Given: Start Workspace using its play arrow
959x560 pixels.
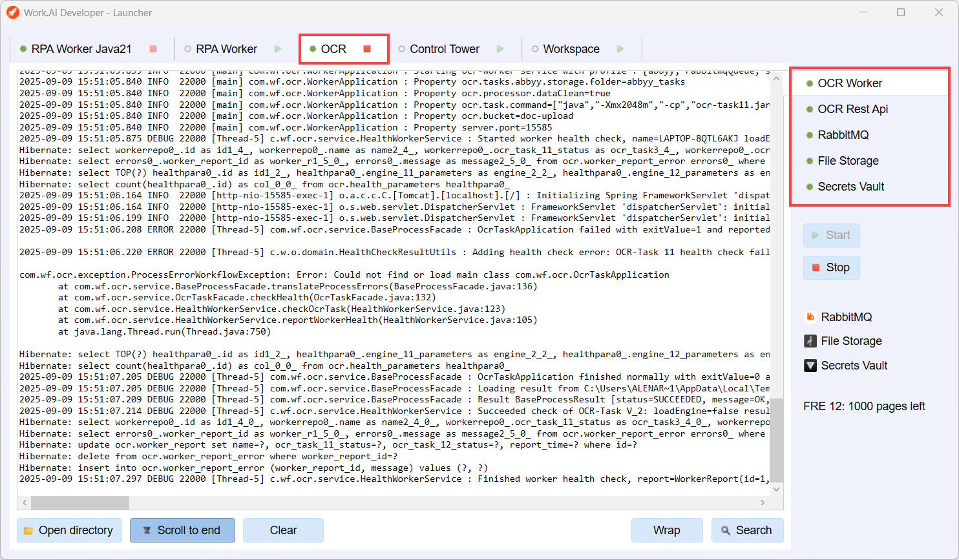Looking at the screenshot, I should [x=620, y=49].
